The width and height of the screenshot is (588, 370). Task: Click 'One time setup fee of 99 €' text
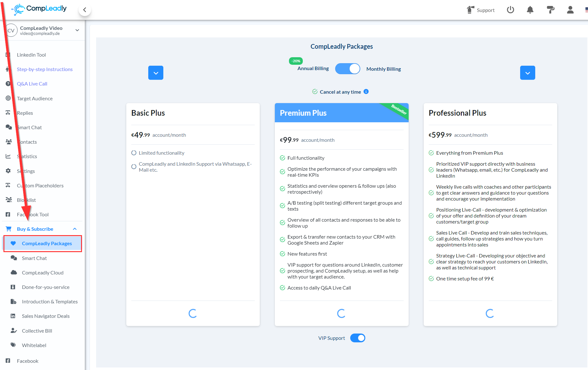[x=465, y=279]
